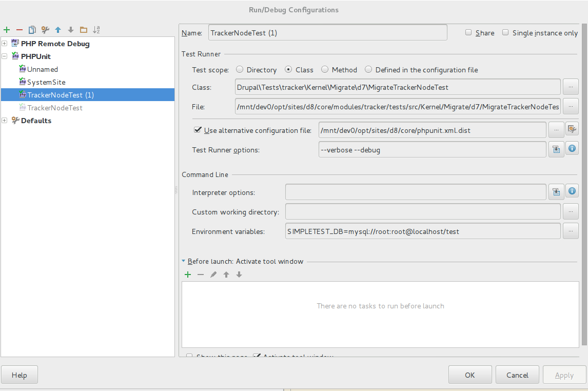This screenshot has width=588, height=391.
Task: Sort configurations alphabetically
Action: pyautogui.click(x=96, y=30)
